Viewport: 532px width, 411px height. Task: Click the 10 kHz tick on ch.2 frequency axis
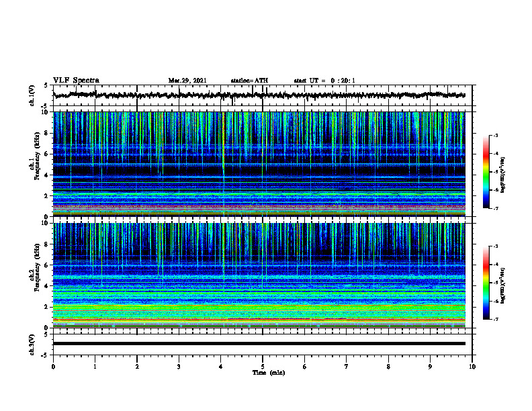[45, 223]
